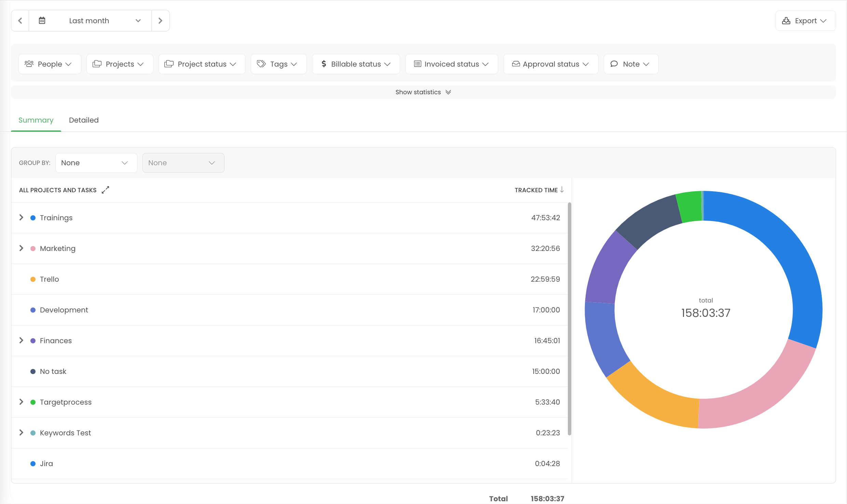Open the Billable status dollar filter
The image size is (847, 504).
coord(356,64)
